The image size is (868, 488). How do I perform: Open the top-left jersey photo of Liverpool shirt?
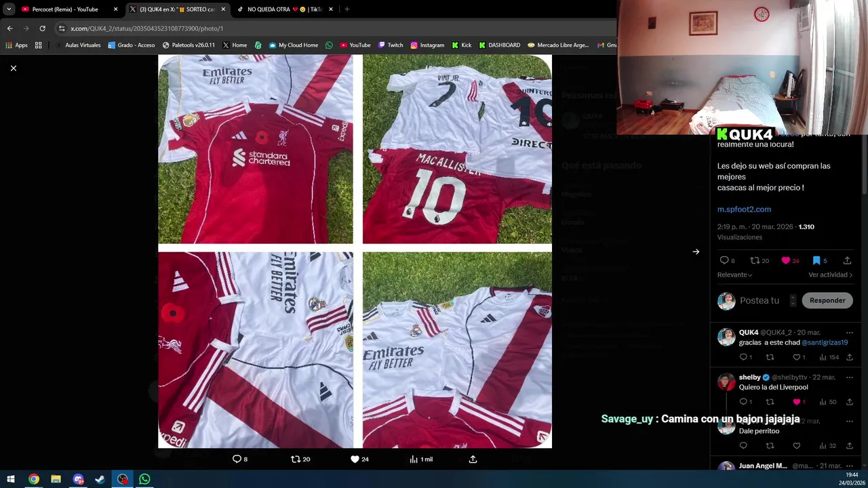coord(256,149)
